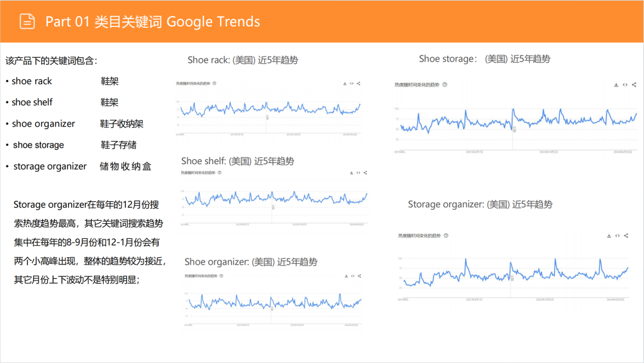This screenshot has height=363, width=644.
Task: Click help icon on Shoe storage chart
Action: (x=445, y=85)
